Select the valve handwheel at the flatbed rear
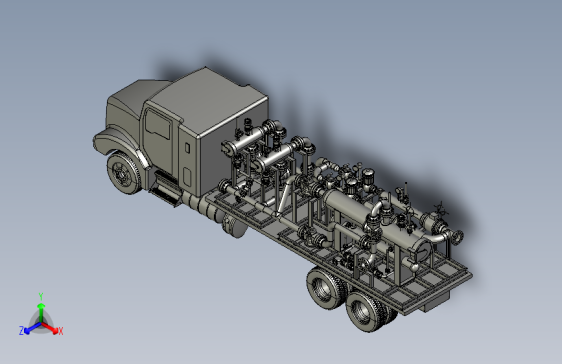The height and width of the screenshot is (364, 562). [441, 209]
